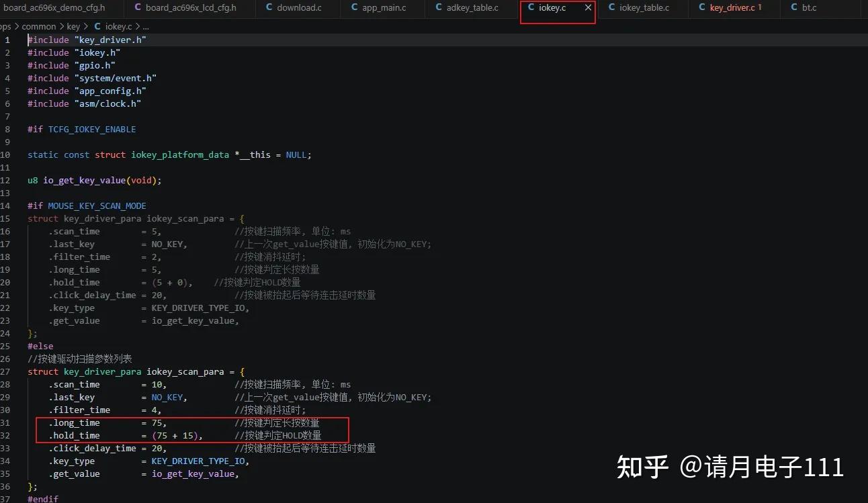Open the 'common' folder breadcrumb
Screen dimensions: 868x503
[x=39, y=26]
